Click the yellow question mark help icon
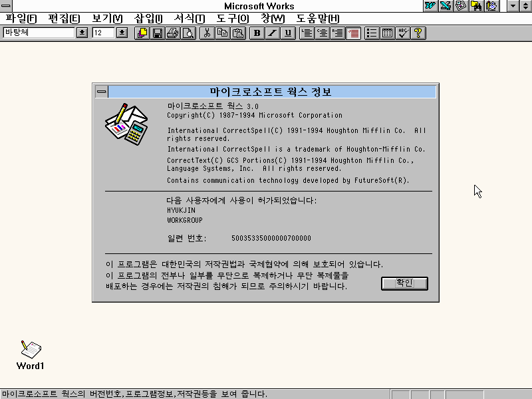 [x=418, y=33]
